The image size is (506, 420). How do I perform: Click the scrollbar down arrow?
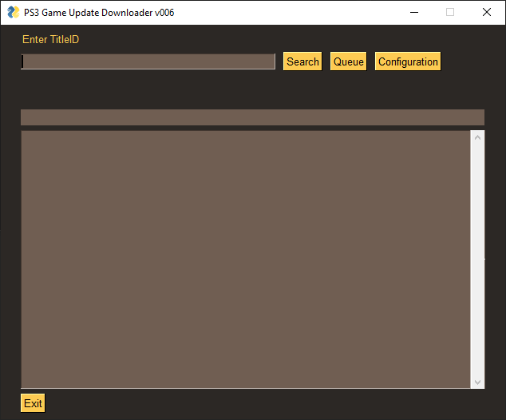click(x=478, y=382)
